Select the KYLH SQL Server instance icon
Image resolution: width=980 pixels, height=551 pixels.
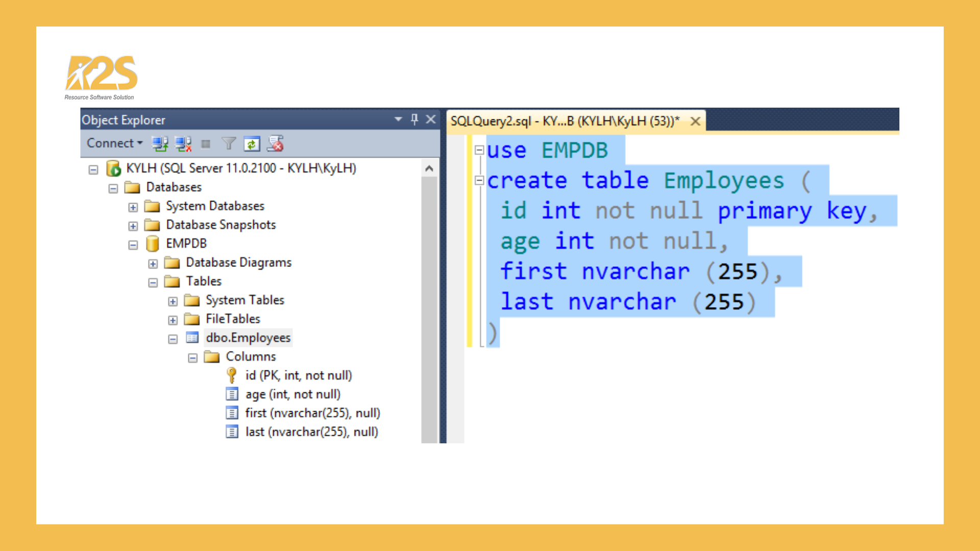click(x=113, y=168)
